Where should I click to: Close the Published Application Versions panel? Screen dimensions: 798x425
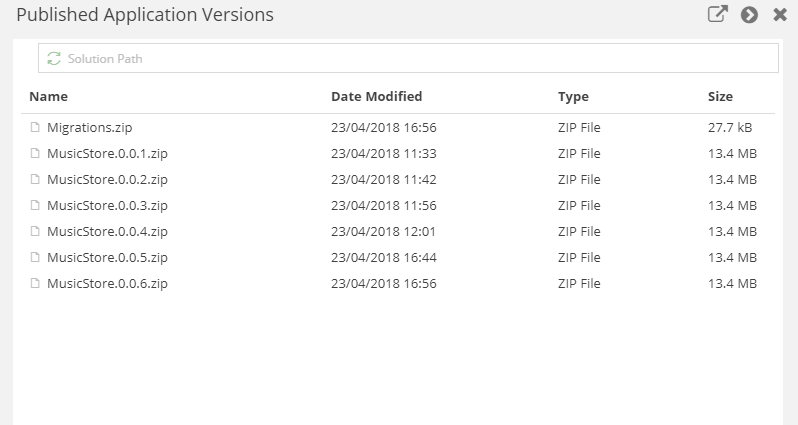(780, 15)
